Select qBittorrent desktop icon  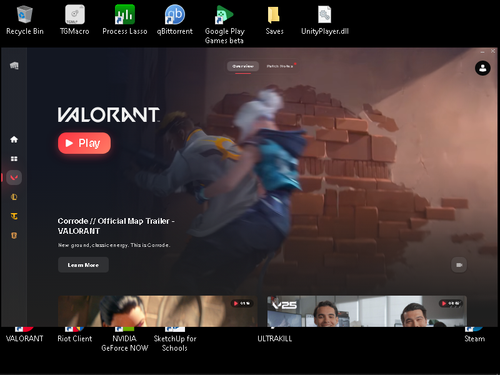(x=175, y=20)
